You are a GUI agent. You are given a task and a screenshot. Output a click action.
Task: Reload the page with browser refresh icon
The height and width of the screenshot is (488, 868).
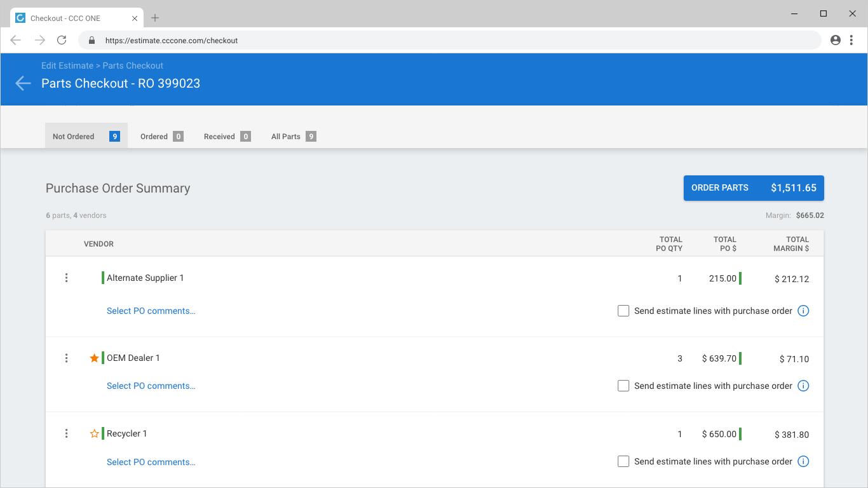click(x=62, y=40)
